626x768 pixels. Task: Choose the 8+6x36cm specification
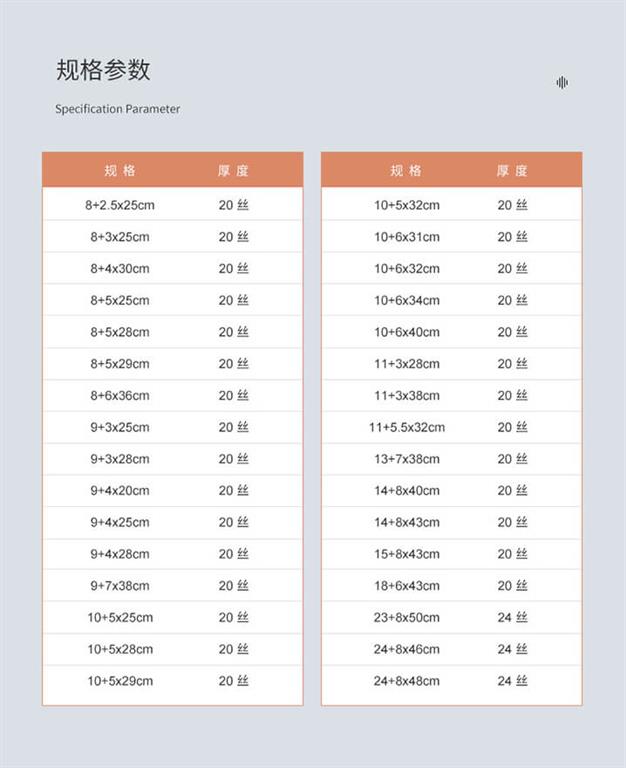tap(120, 396)
